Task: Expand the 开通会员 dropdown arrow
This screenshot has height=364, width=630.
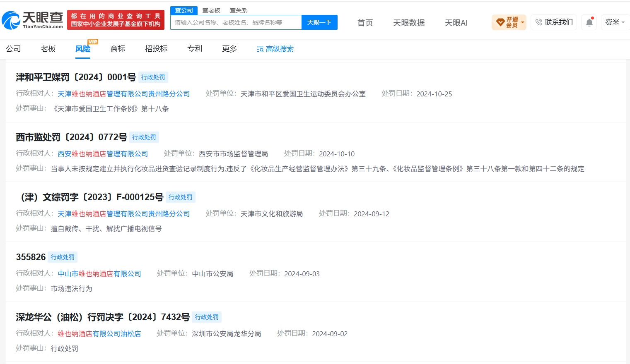Action: pyautogui.click(x=523, y=22)
